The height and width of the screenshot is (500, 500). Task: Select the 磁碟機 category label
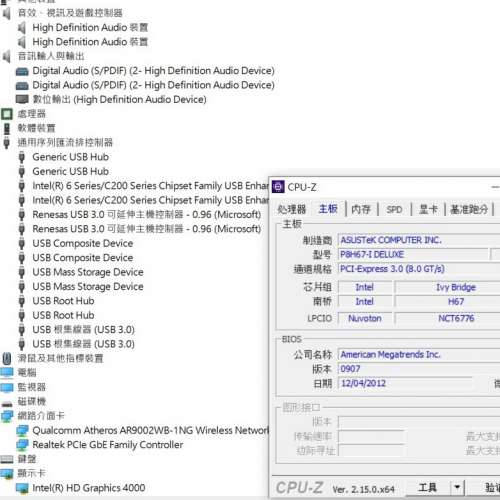click(32, 402)
